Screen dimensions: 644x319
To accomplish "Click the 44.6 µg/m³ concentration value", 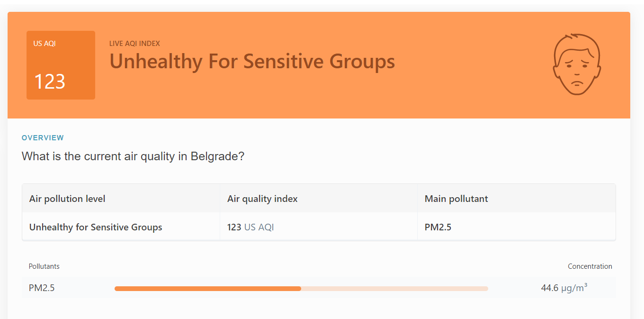I will click(564, 288).
